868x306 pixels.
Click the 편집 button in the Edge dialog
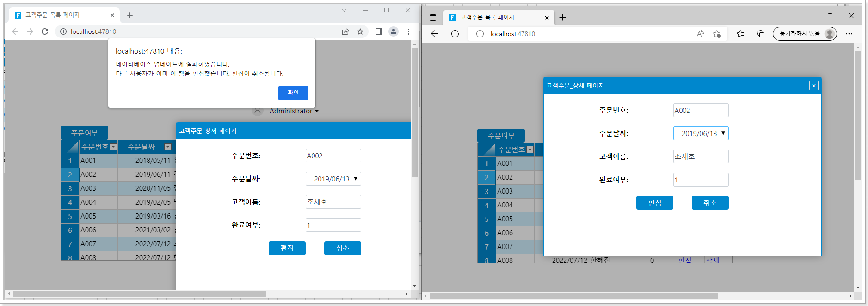[654, 203]
